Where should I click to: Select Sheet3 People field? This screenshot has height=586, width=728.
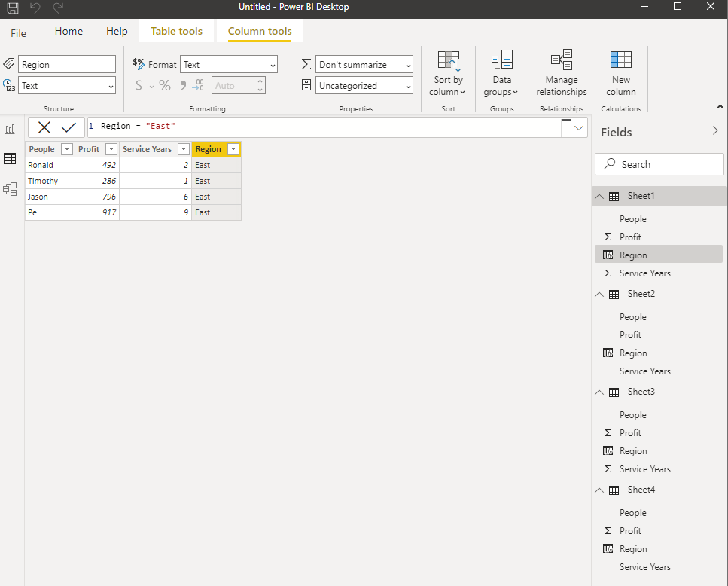[x=658, y=415]
